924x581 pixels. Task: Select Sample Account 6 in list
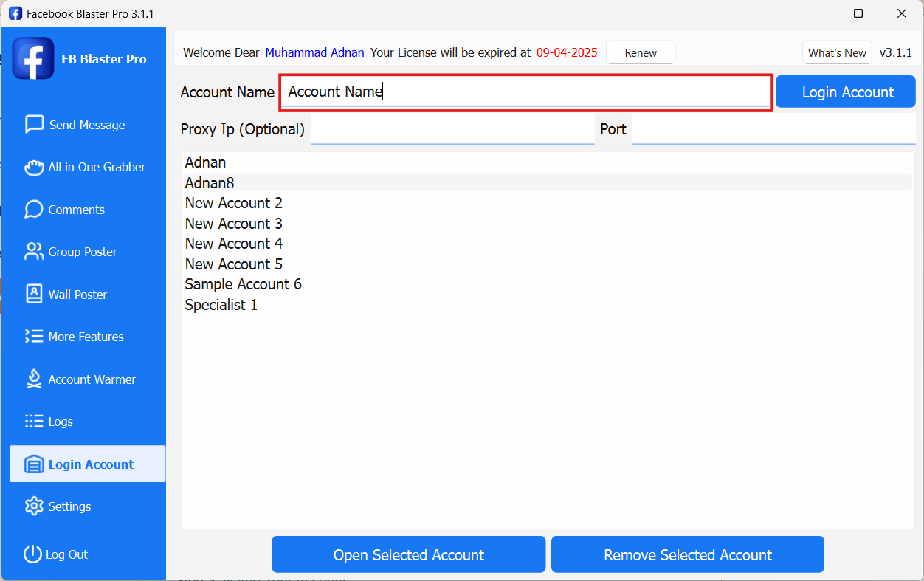[x=243, y=284]
